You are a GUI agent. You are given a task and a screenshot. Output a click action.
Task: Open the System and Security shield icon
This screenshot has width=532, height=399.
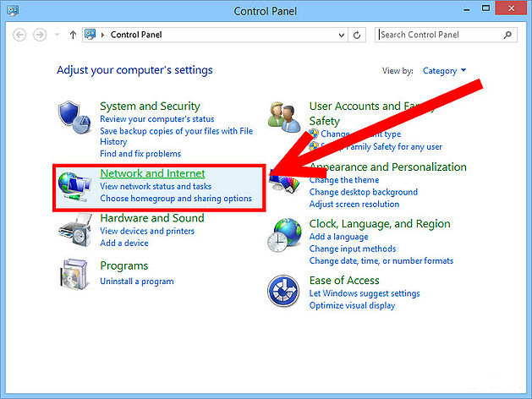point(74,118)
